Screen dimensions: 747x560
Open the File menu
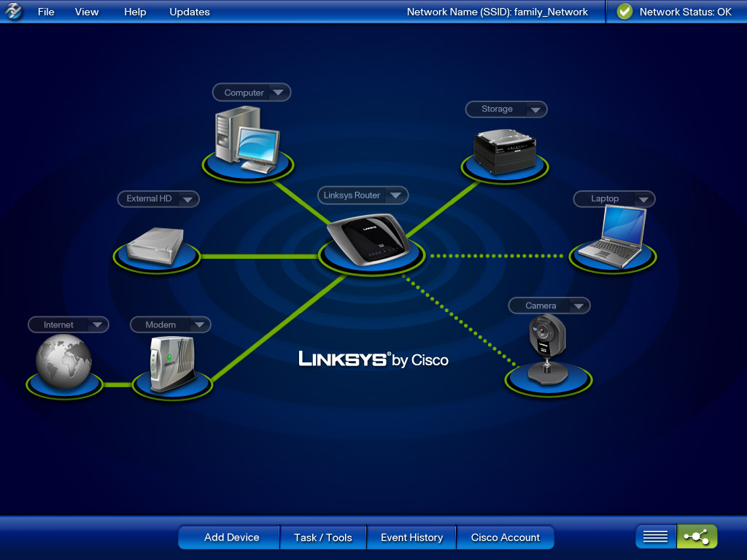tap(46, 12)
